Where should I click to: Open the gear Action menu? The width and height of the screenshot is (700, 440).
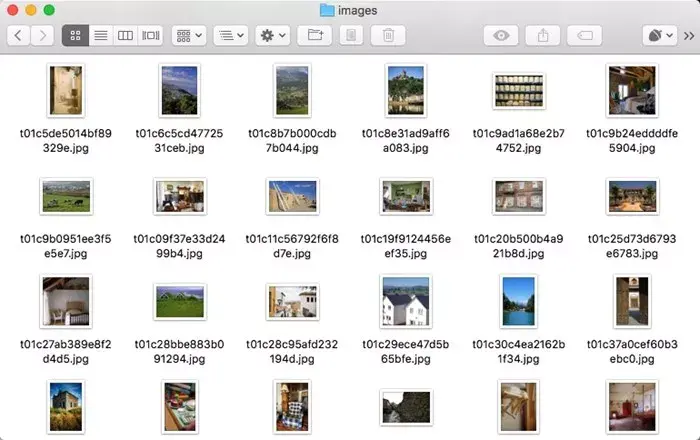[x=273, y=35]
